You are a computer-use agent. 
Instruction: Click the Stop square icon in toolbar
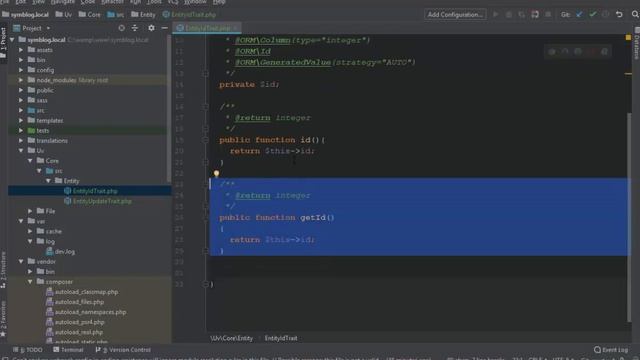tap(548, 15)
